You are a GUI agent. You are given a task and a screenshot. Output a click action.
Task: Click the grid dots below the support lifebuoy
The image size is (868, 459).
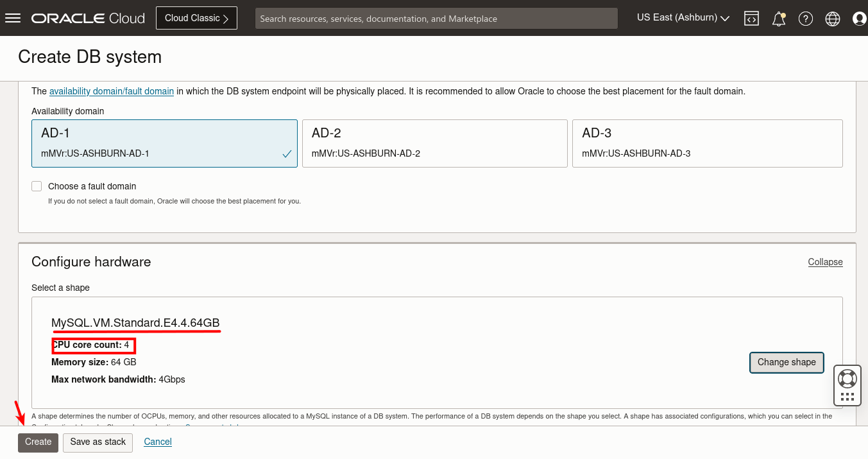[847, 397]
